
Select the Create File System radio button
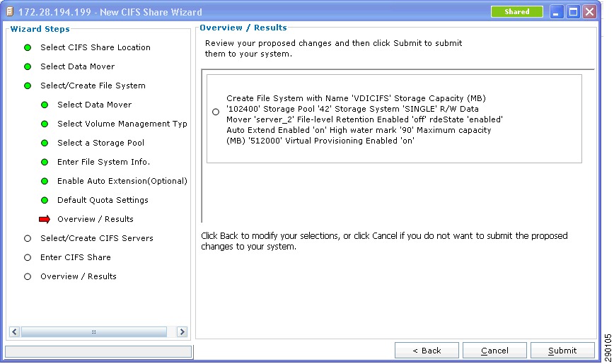pos(216,112)
